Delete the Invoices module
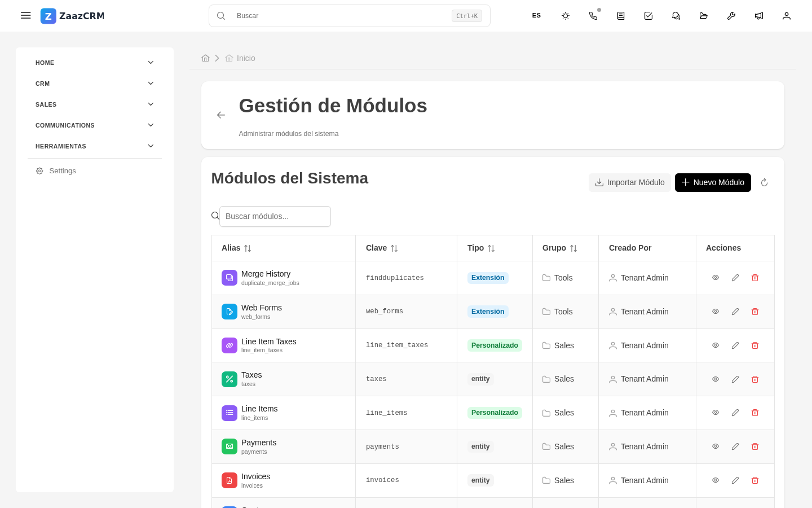The width and height of the screenshot is (812, 508). (755, 480)
